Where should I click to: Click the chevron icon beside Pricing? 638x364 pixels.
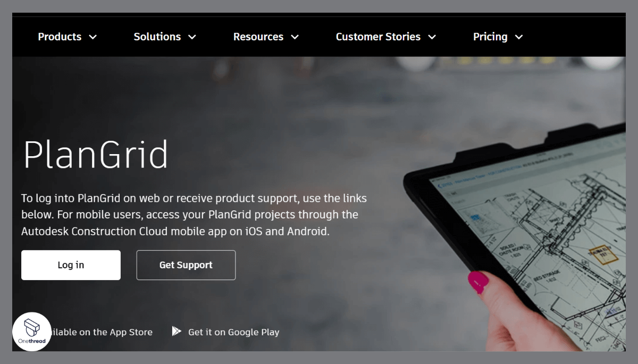tap(518, 37)
